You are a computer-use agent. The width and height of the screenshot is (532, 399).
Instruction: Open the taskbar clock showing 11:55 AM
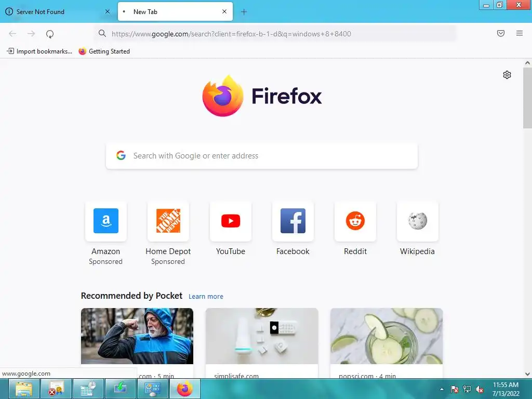click(506, 389)
